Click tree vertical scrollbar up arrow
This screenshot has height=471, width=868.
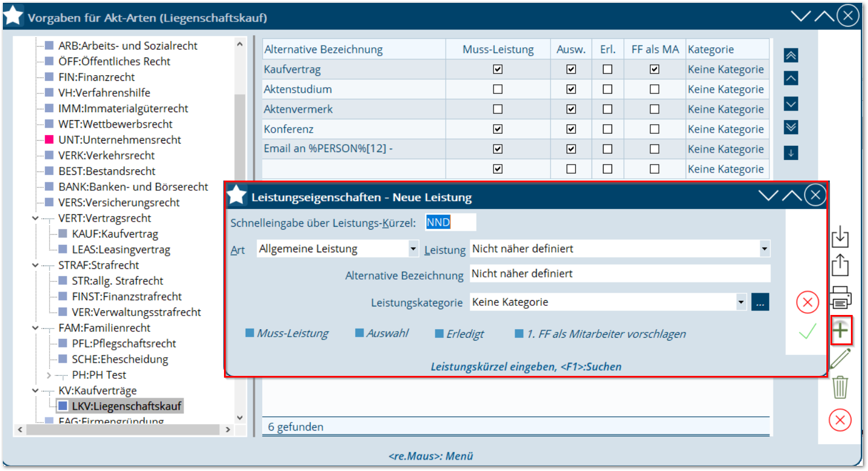(240, 44)
